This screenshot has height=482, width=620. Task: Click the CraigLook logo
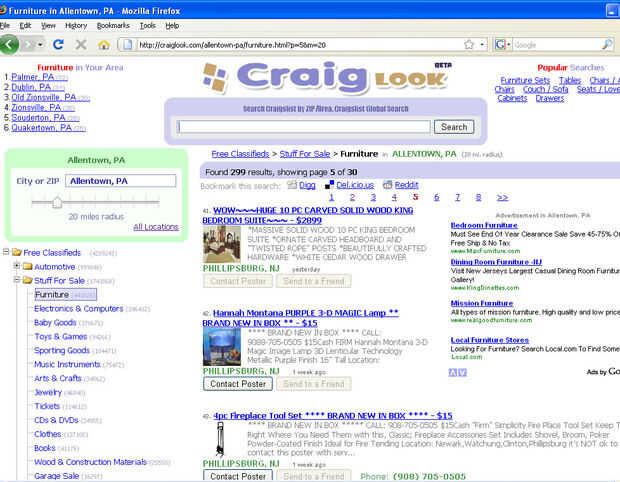point(326,77)
